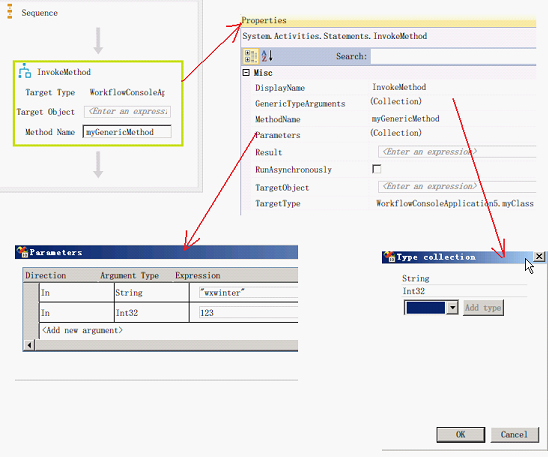Click the Parameters dialog title icon
Screen dimensions: 548x457
tap(23, 252)
